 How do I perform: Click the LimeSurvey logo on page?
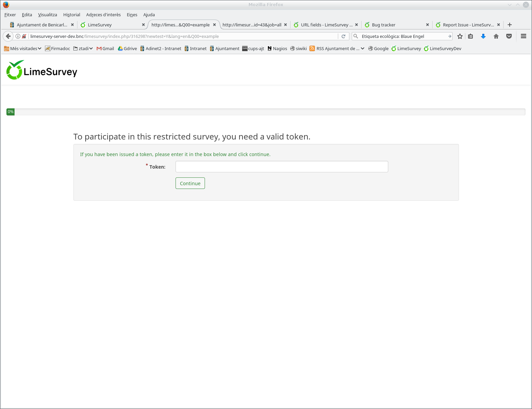coord(42,70)
